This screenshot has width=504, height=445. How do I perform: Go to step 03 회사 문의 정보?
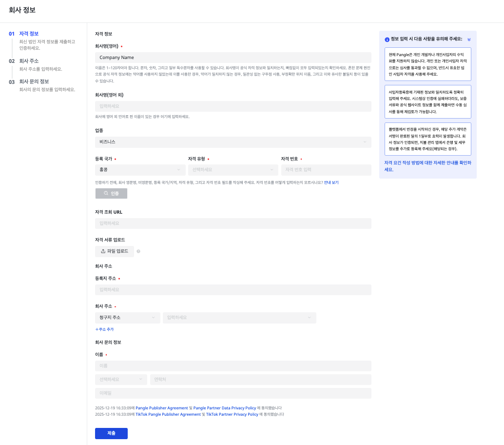click(x=34, y=81)
